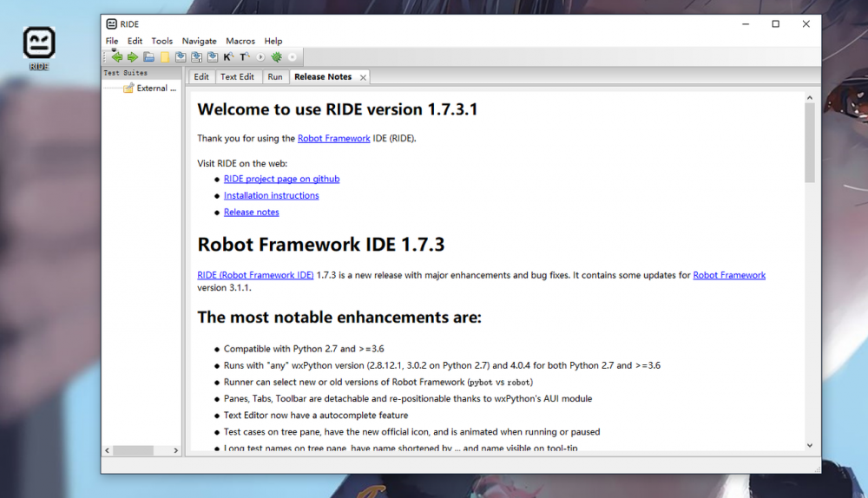This screenshot has height=498, width=868.
Task: Close the Release Notes tab
Action: pyautogui.click(x=363, y=77)
